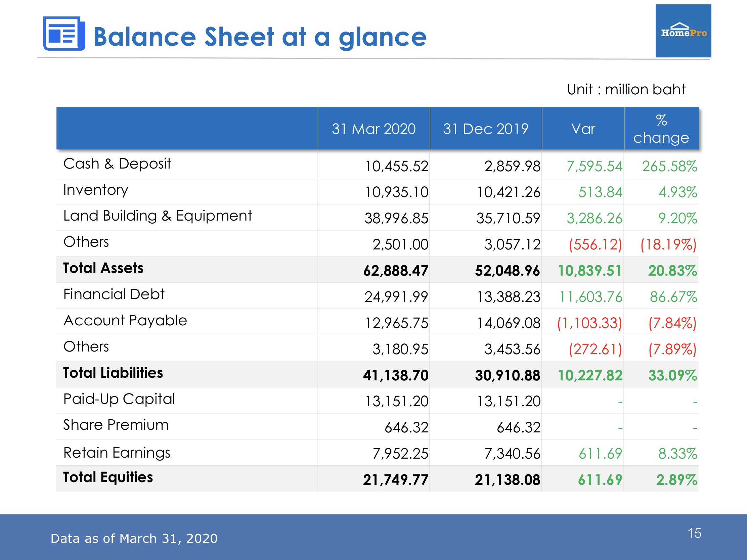
Task: Click the Account Payable row label
Action: 125,321
